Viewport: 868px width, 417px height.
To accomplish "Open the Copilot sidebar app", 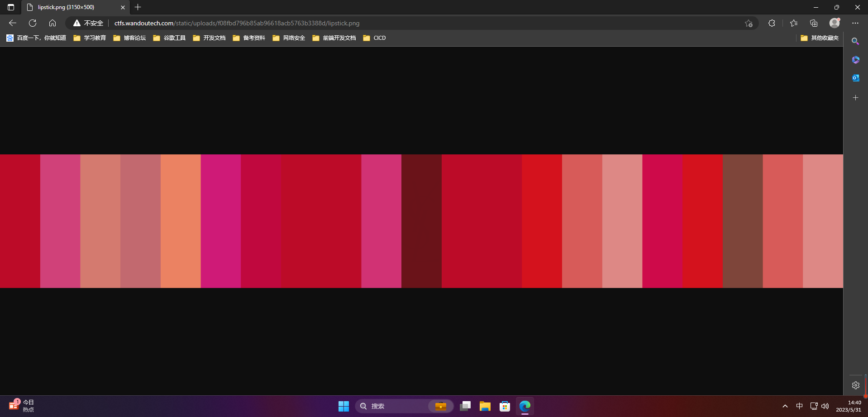I will click(x=855, y=60).
